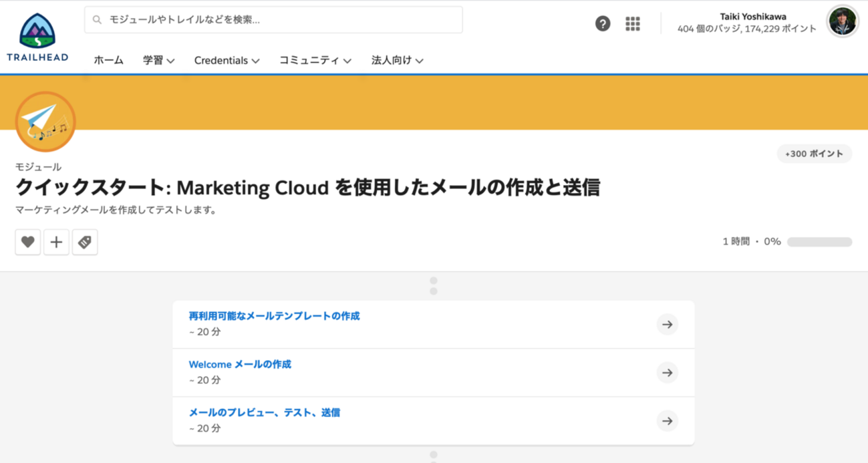The height and width of the screenshot is (463, 868).
Task: Click arrow icon for Welcome メールの作成
Action: pyautogui.click(x=667, y=372)
